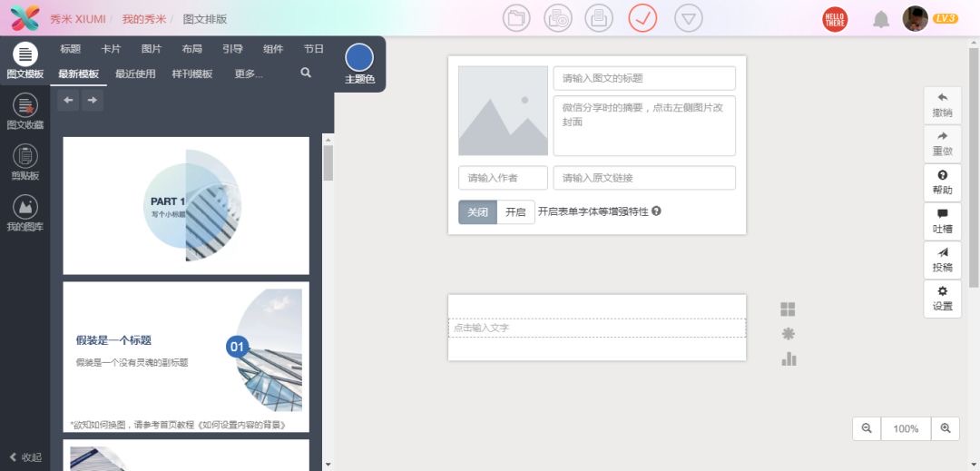Select the 节日 category

click(x=314, y=49)
